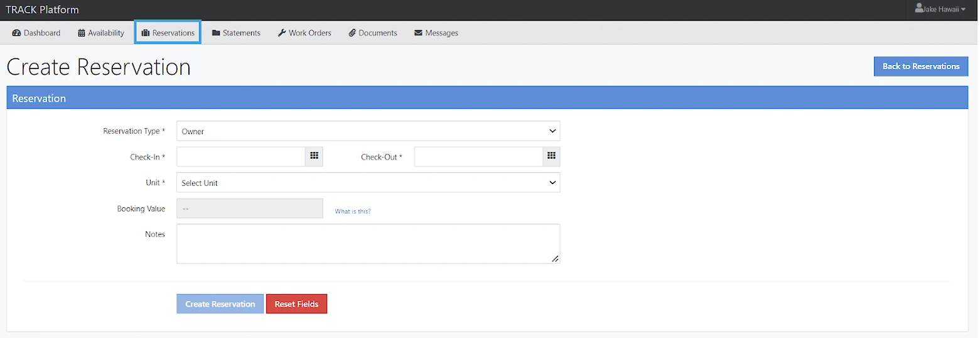Click the Reset Fields button
Viewport: 980px width, 338px height.
296,304
